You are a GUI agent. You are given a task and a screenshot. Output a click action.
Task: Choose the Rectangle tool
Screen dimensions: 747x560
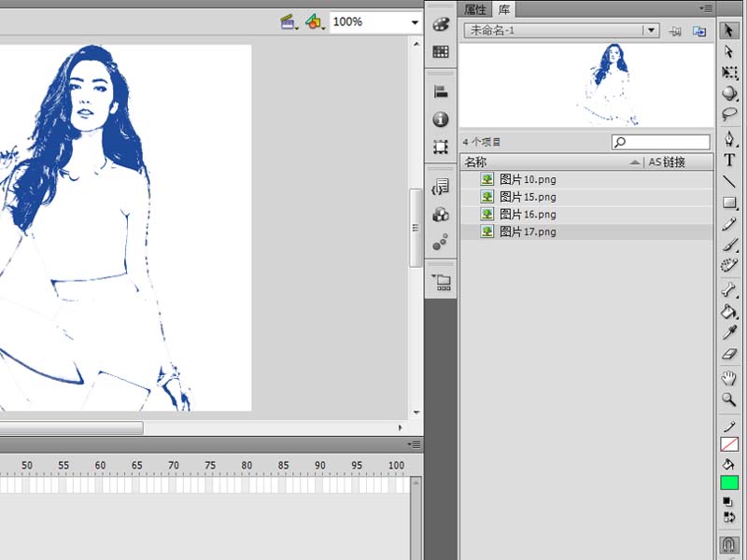pos(729,203)
